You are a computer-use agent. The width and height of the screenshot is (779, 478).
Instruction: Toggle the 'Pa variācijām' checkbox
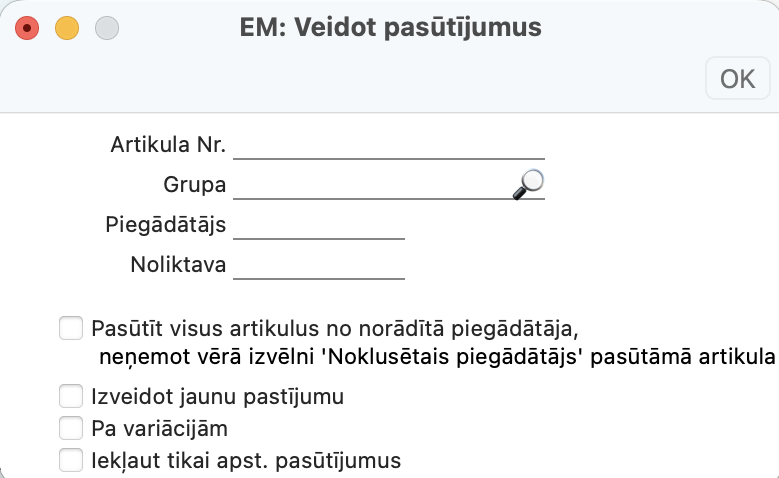pos(70,428)
